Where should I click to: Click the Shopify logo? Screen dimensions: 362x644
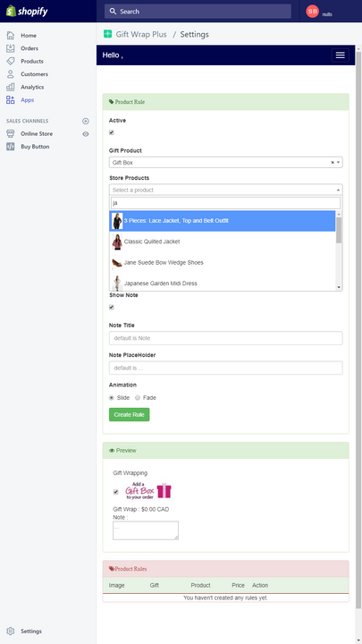click(x=27, y=11)
